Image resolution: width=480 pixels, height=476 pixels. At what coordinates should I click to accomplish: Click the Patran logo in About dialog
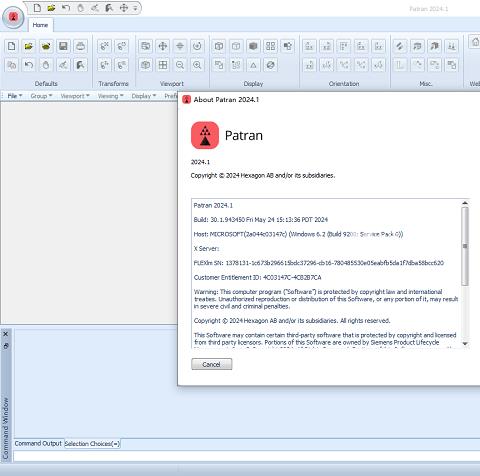[x=205, y=135]
